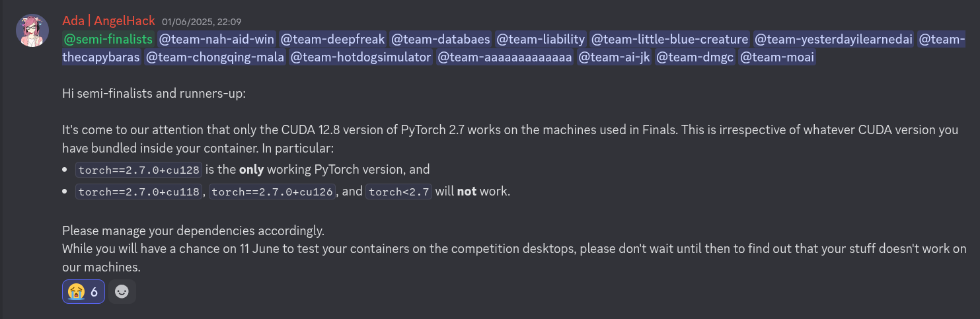Click the @team-databaes mention
The height and width of the screenshot is (319, 980).
pos(440,39)
